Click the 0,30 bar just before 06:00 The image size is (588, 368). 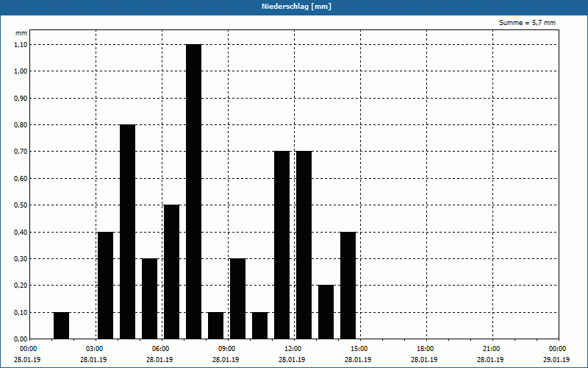pos(150,299)
